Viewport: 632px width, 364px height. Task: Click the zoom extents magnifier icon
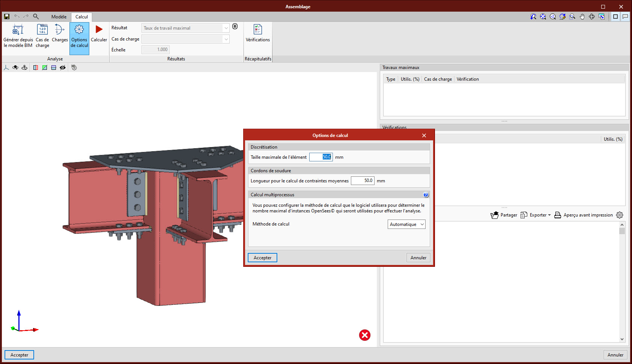click(x=543, y=17)
